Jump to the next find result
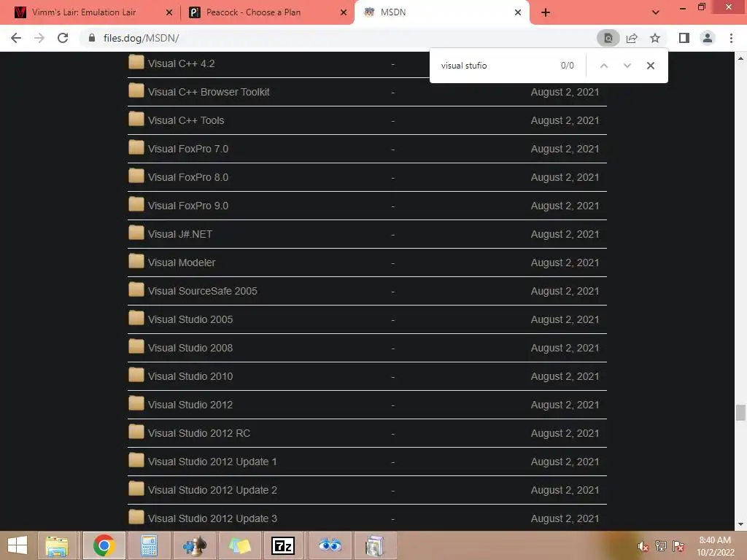Screen dimensions: 747x560 (x=627, y=66)
